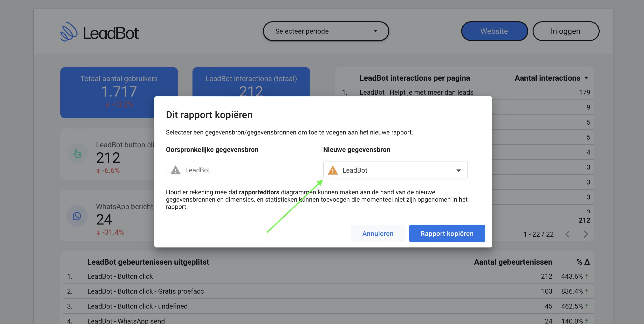
Task: Click the Rapport kopiëren button
Action: 447,233
